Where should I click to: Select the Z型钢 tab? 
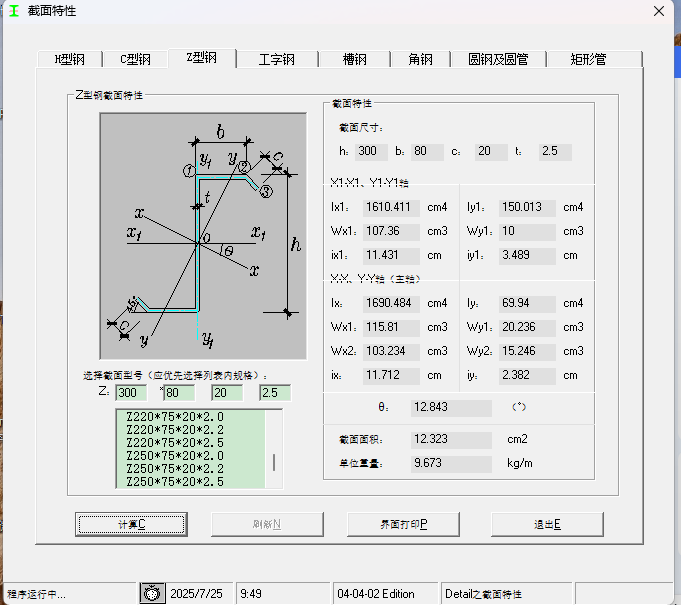(202, 58)
